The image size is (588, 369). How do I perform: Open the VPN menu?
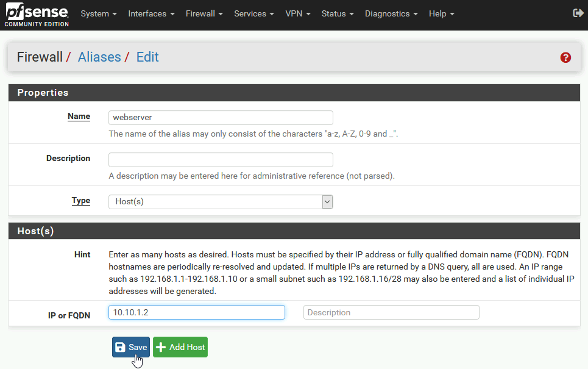coord(298,14)
